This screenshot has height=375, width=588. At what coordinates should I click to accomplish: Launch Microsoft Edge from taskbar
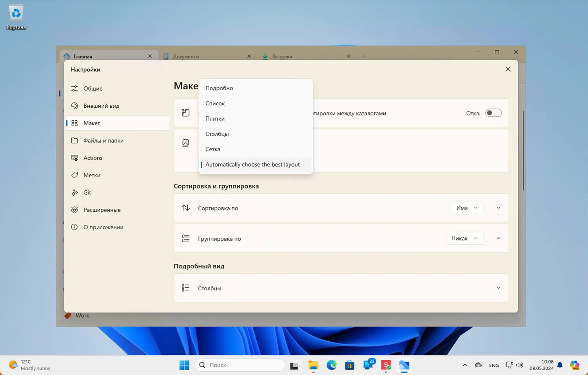tap(332, 365)
